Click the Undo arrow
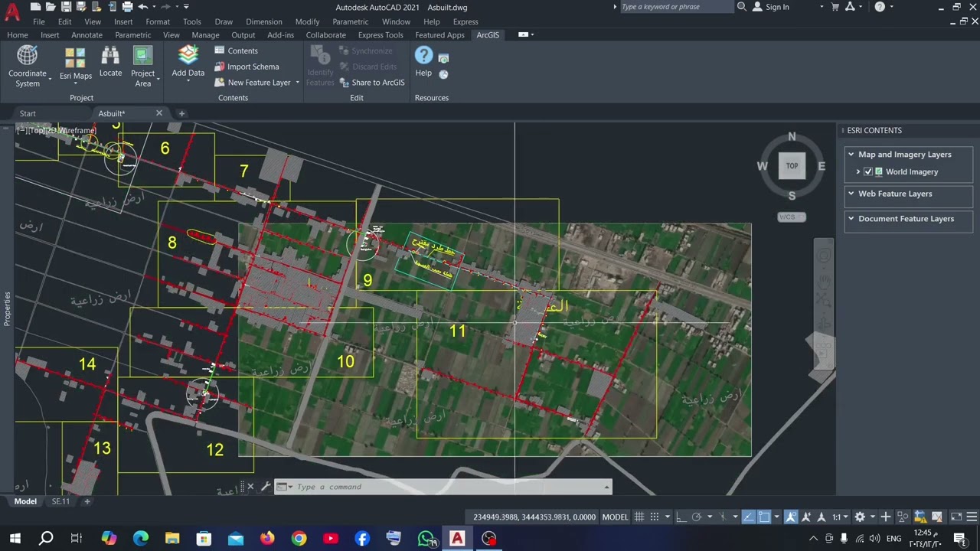This screenshot has height=551, width=980. [143, 7]
